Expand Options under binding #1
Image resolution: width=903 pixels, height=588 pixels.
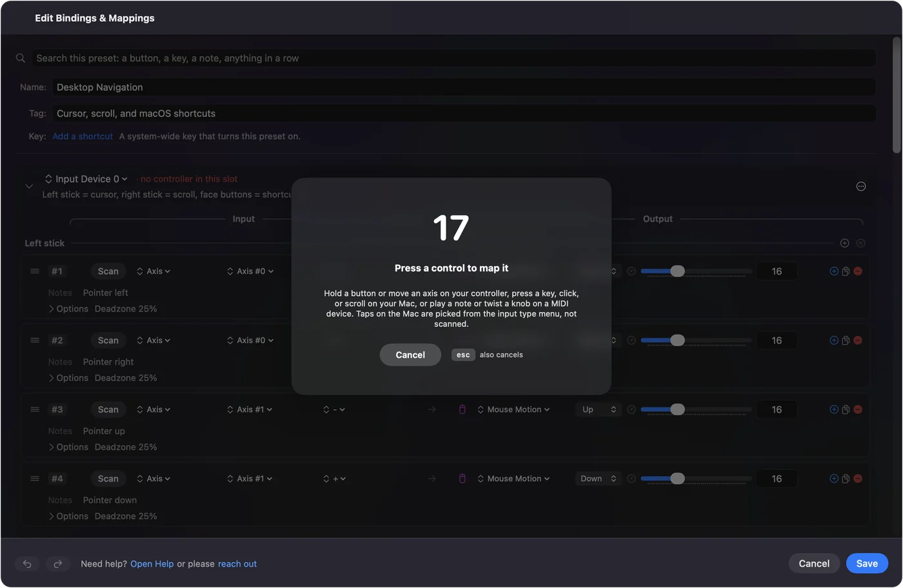pyautogui.click(x=68, y=309)
